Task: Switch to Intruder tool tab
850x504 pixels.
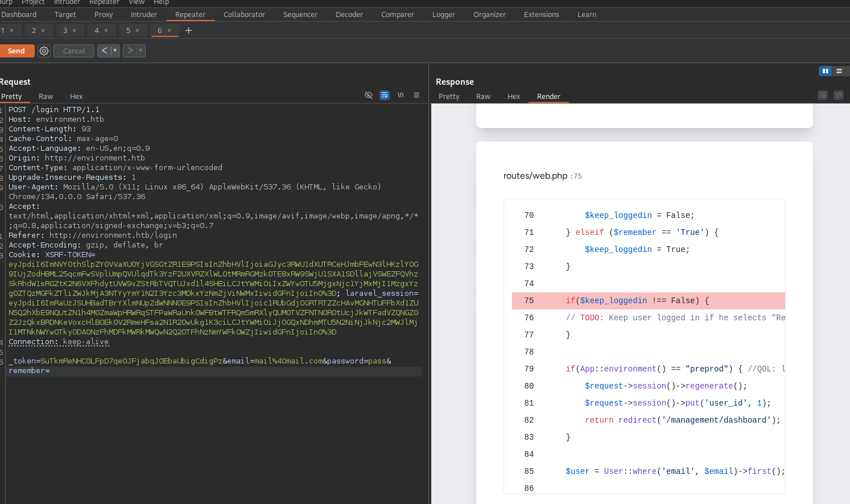Action: 144,15
